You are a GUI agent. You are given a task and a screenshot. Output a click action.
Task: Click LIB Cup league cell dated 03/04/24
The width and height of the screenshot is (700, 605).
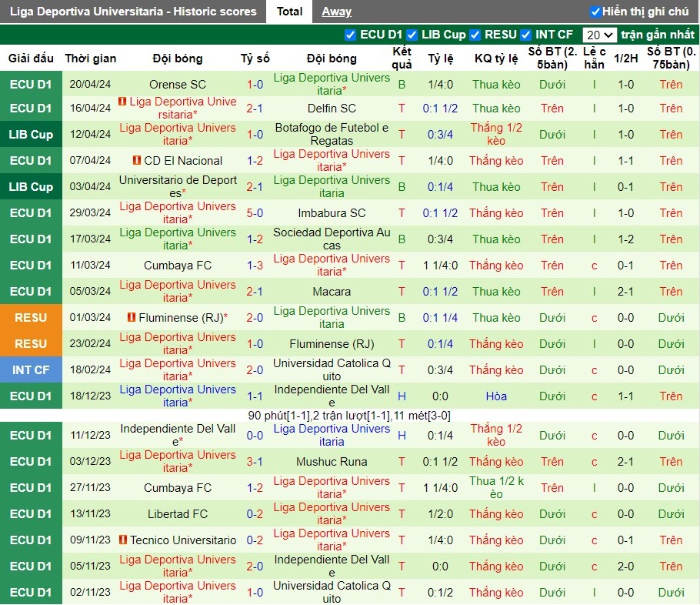(31, 186)
